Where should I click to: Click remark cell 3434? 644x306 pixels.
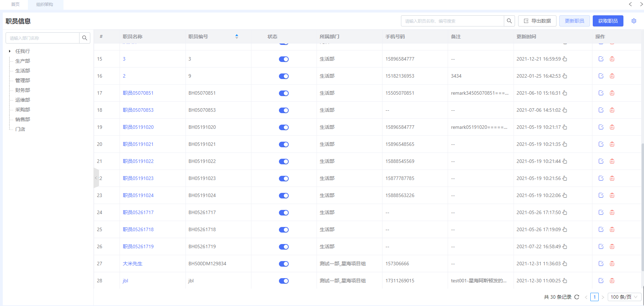[456, 76]
